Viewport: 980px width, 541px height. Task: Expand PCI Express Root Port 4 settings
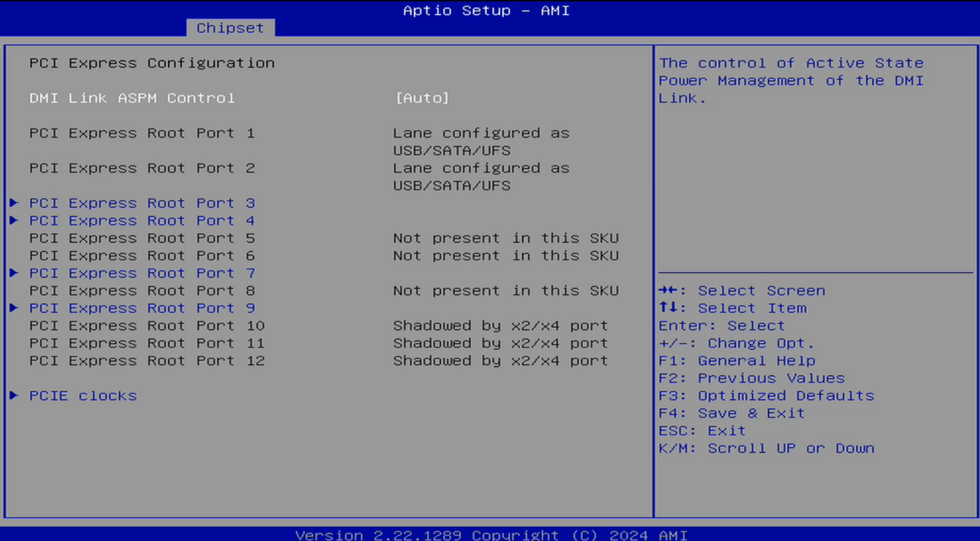pyautogui.click(x=142, y=220)
